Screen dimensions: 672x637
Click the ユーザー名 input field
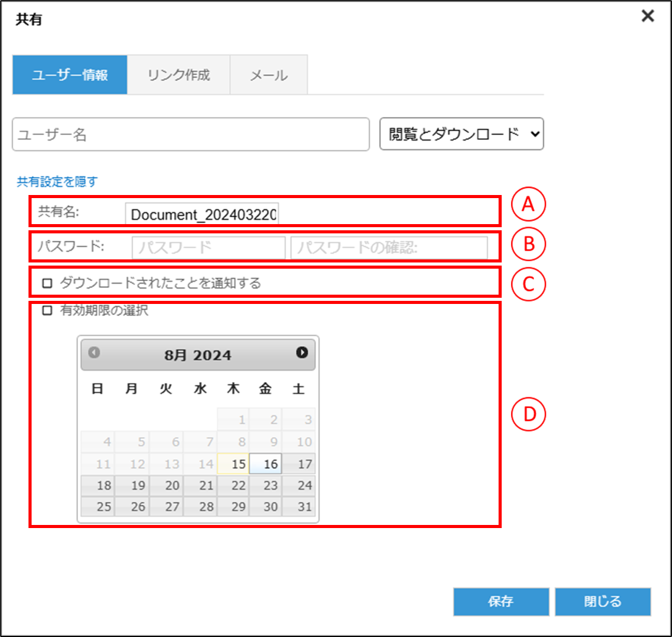click(x=191, y=134)
